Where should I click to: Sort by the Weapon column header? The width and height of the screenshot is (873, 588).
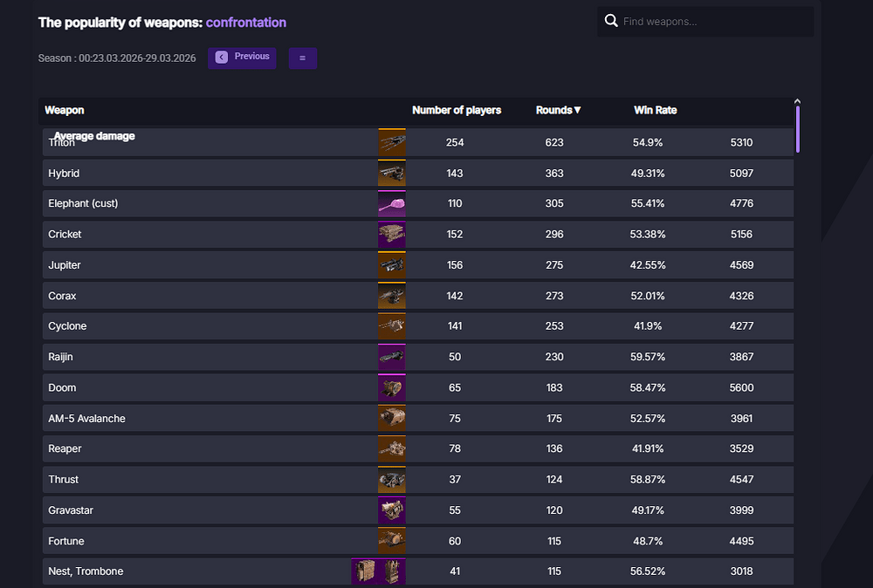[x=65, y=110]
